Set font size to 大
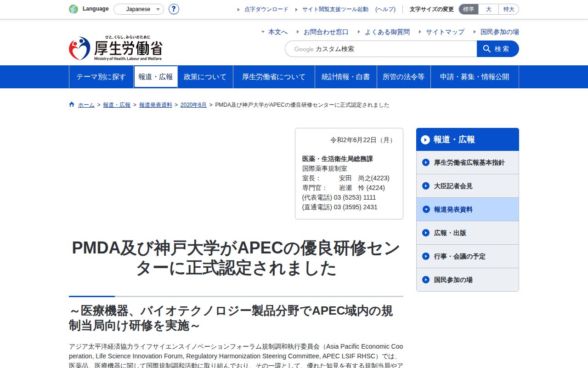Screen dimensions: 588x368 coord(488,9)
